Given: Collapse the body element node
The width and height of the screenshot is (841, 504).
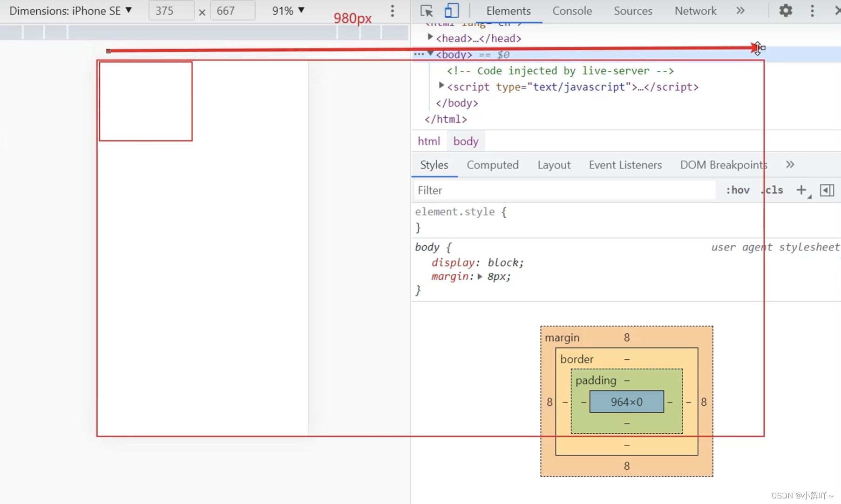Looking at the screenshot, I should pyautogui.click(x=431, y=54).
